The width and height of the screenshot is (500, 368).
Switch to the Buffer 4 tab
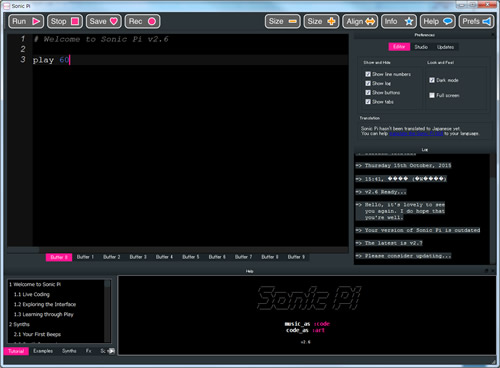pos(164,257)
